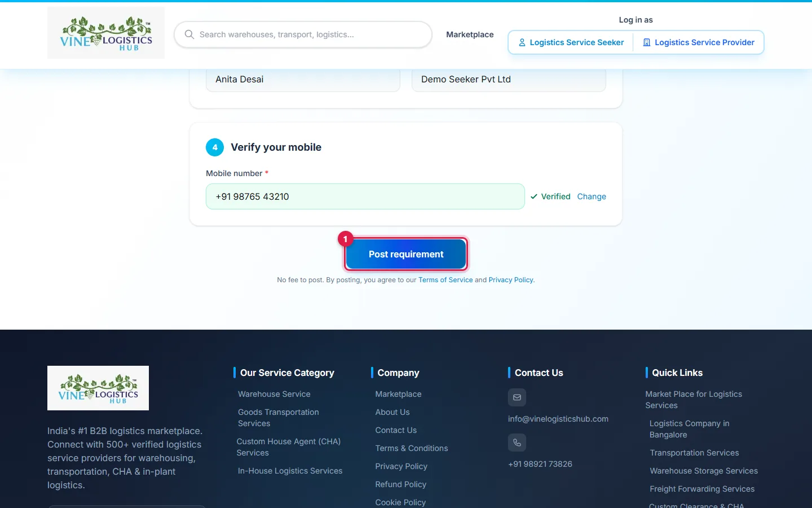812x508 pixels.
Task: Click the info@vinelogisticshub.com email address
Action: click(558, 419)
